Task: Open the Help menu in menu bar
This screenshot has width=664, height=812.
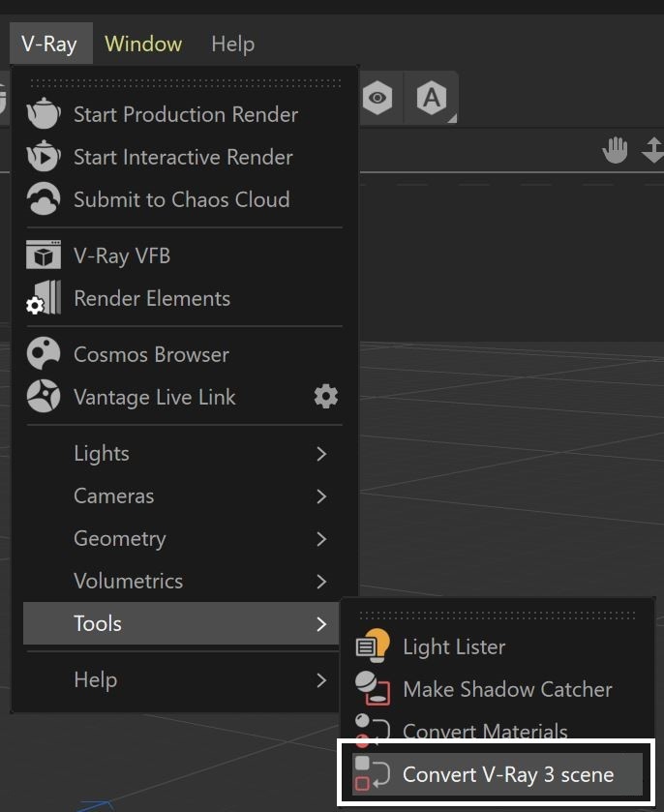Action: point(232,44)
